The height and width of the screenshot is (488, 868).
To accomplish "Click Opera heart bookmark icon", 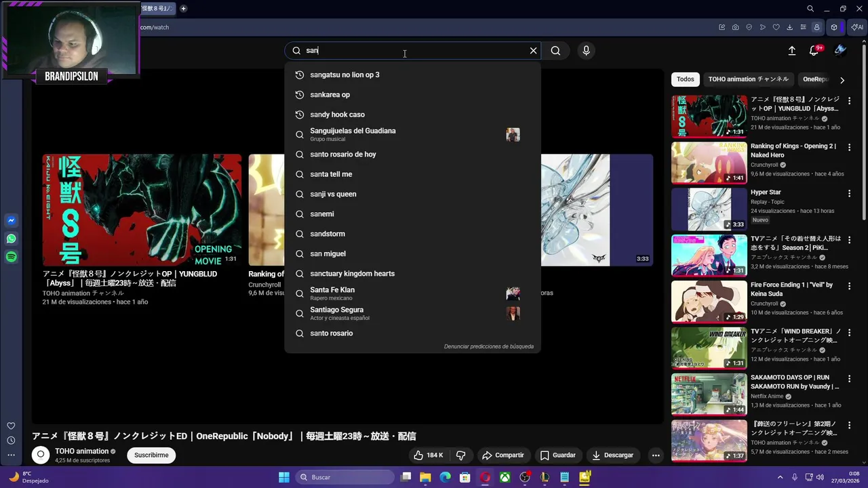I will click(x=776, y=27).
